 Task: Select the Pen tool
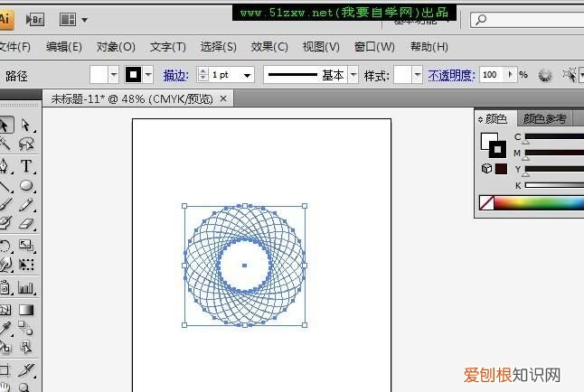(5, 165)
